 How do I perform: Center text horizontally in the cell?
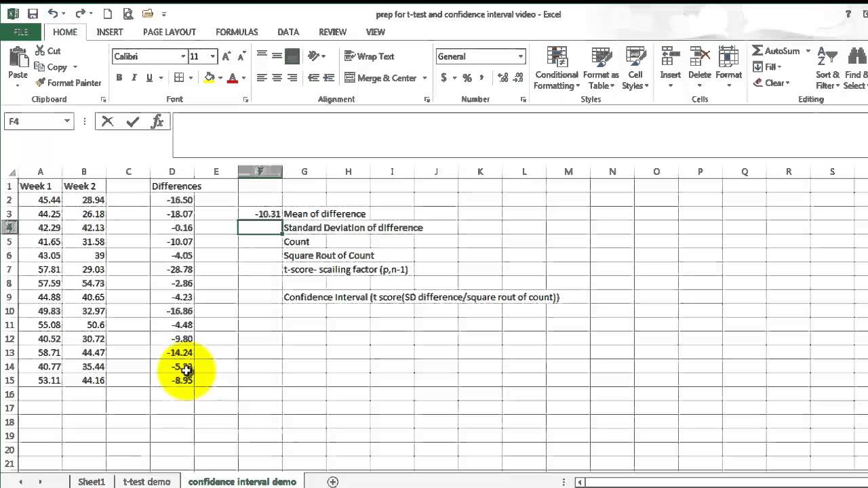click(x=277, y=78)
